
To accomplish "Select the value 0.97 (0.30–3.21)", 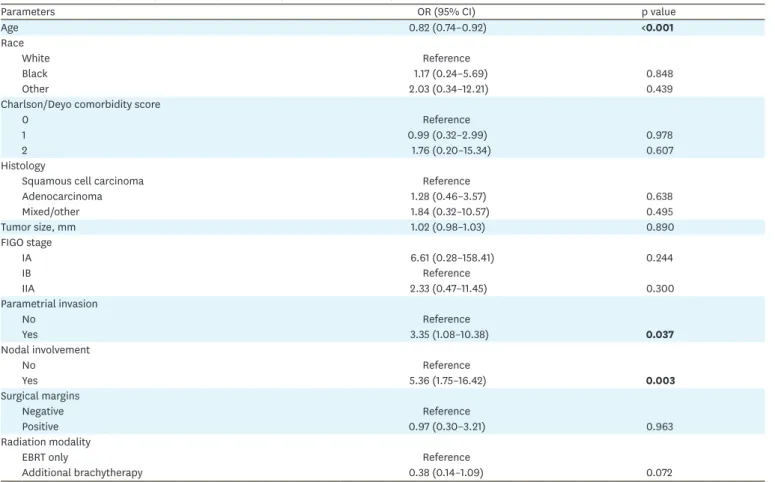I will (447, 426).
